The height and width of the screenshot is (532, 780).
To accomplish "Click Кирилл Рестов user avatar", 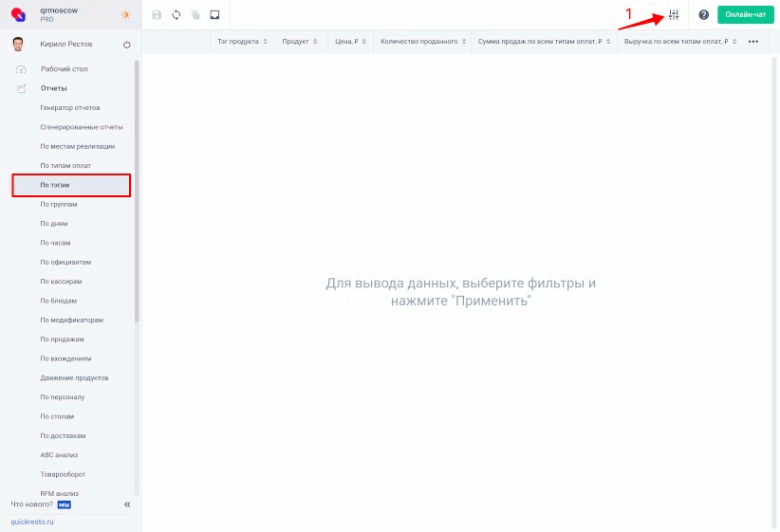I will coord(18,44).
